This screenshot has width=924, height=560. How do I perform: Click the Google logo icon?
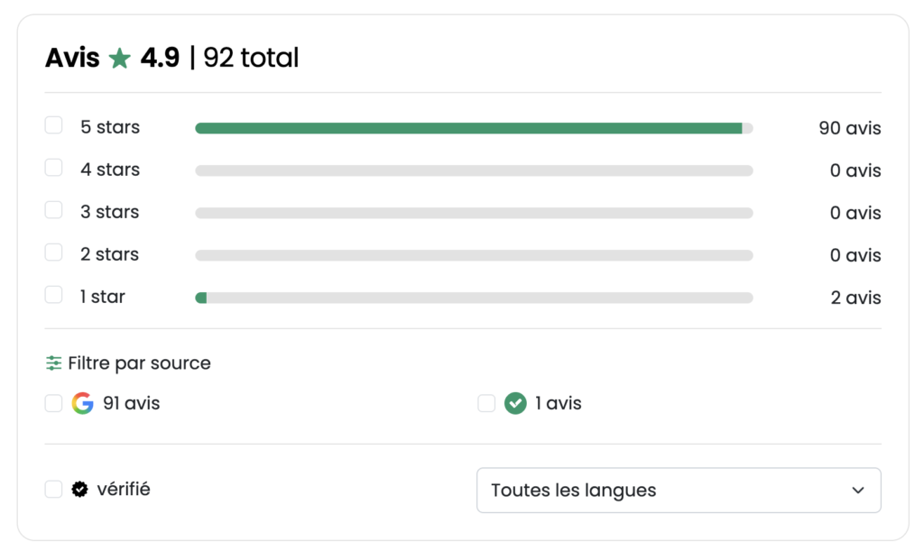[x=82, y=403]
